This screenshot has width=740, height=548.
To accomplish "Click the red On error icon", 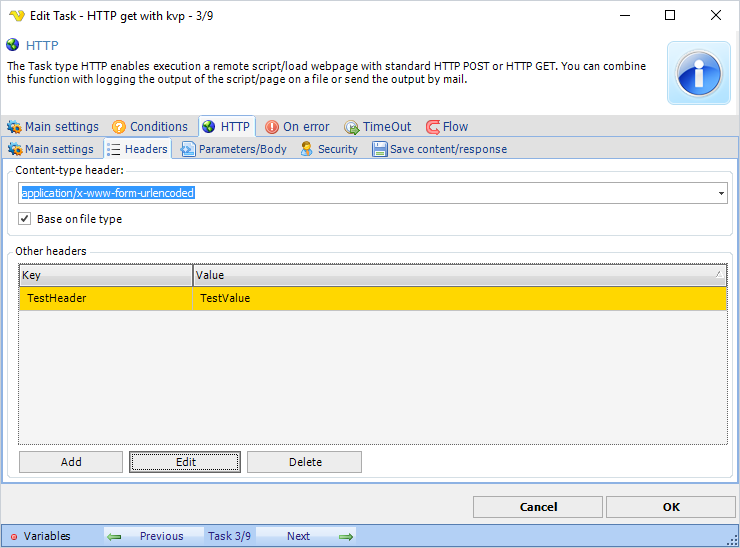I will pos(272,127).
